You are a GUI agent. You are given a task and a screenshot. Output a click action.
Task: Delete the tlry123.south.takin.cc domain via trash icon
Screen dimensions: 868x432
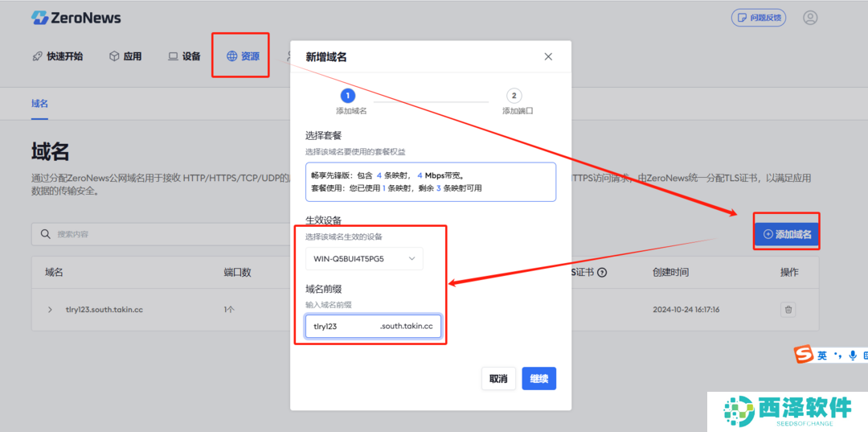point(788,310)
